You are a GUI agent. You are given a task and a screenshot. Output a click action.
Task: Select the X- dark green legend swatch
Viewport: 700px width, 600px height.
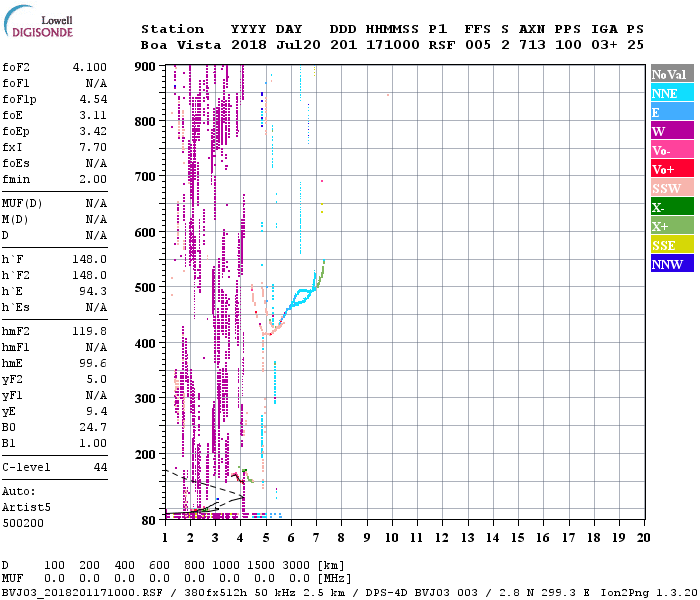[672, 207]
